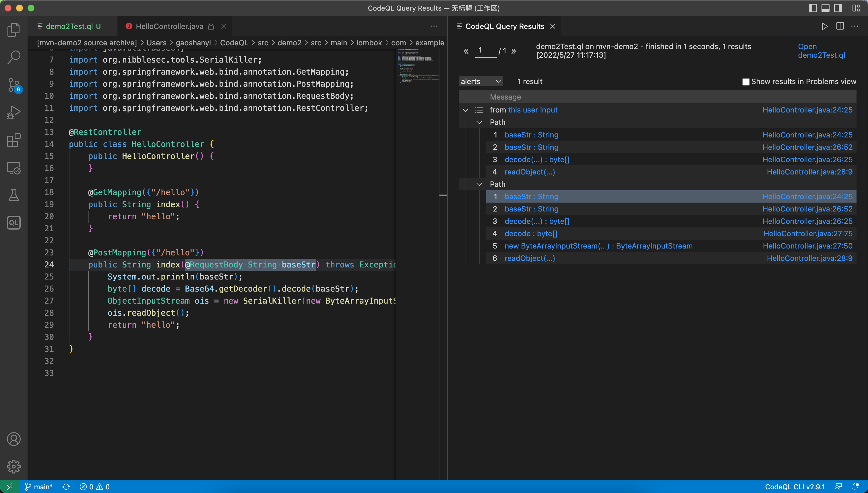868x493 pixels.
Task: Open HelloController.java:27:75 location link
Action: point(808,234)
